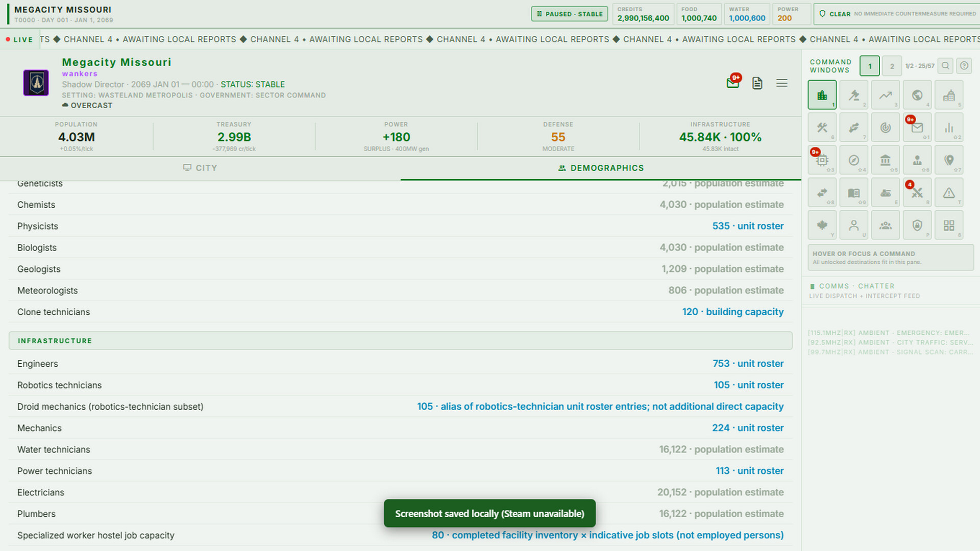Viewport: 980px width, 551px height.
Task: Open the map pin location window
Action: coord(948,160)
